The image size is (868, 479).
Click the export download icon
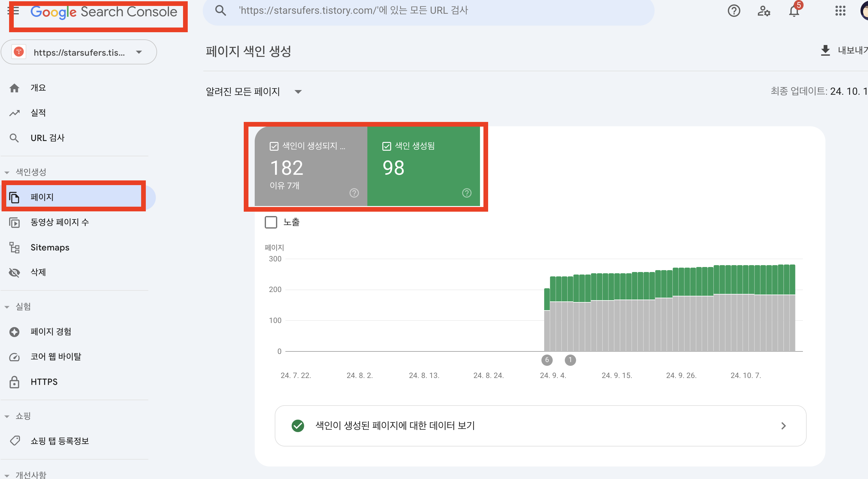pos(825,50)
